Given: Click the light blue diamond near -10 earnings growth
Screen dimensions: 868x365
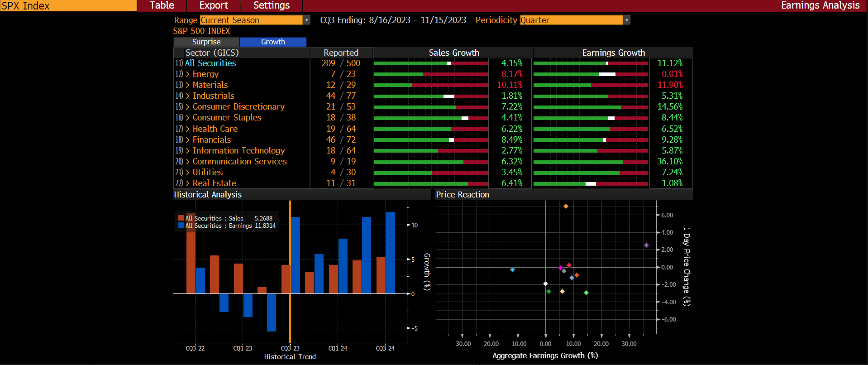Looking at the screenshot, I should pos(512,269).
